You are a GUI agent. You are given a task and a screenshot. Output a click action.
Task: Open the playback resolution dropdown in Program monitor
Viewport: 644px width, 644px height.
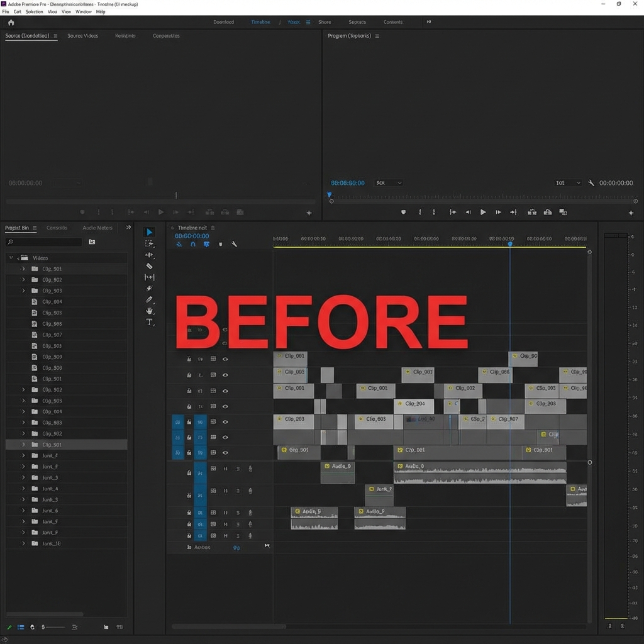(569, 183)
